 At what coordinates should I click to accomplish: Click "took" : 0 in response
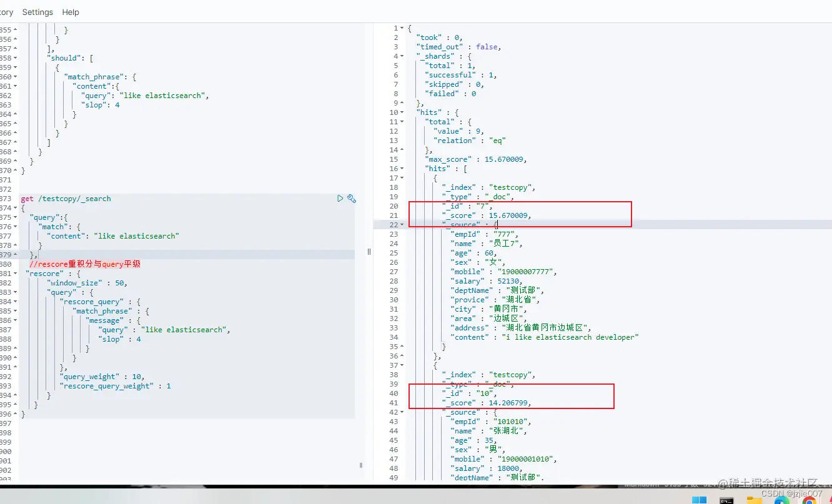pyautogui.click(x=439, y=37)
